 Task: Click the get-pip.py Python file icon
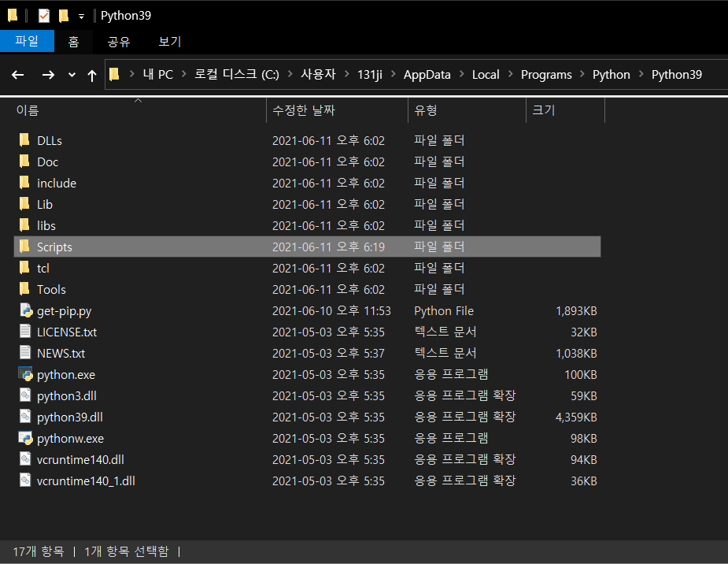click(x=25, y=310)
